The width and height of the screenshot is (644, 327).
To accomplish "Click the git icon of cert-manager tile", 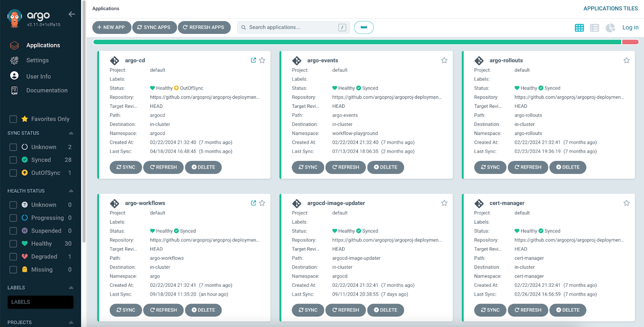I will click(479, 204).
